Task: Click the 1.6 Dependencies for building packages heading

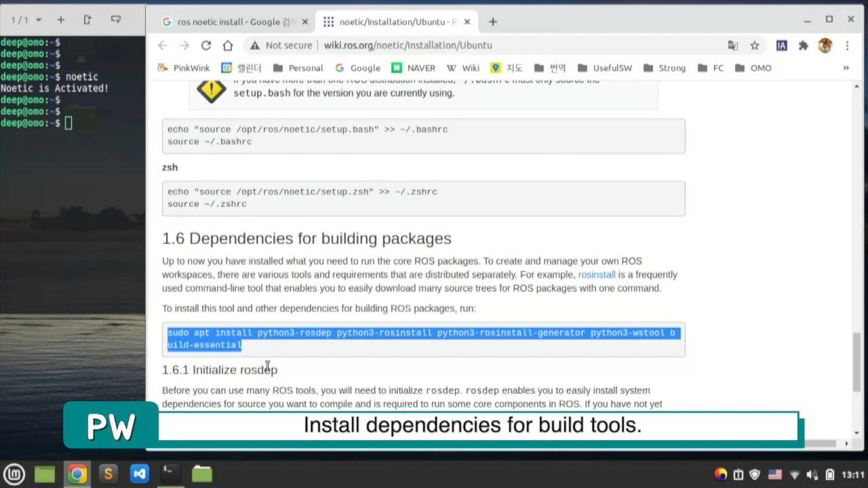Action: click(307, 239)
